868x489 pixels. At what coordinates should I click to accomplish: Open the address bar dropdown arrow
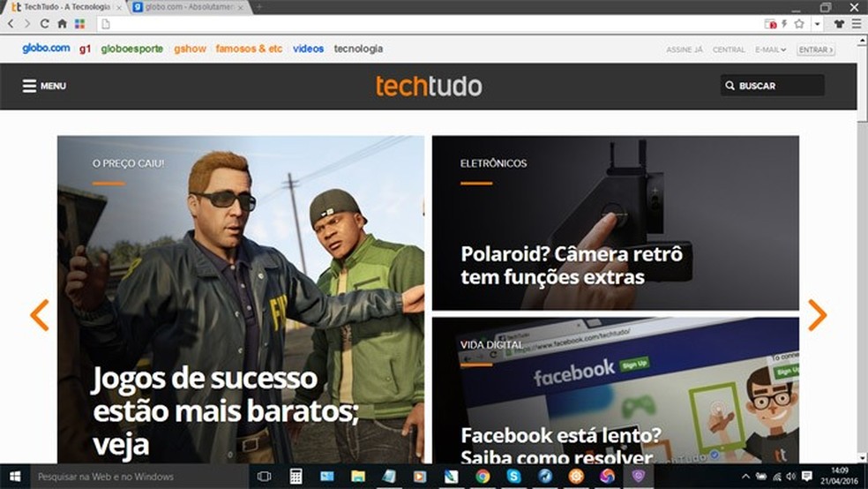pos(817,24)
